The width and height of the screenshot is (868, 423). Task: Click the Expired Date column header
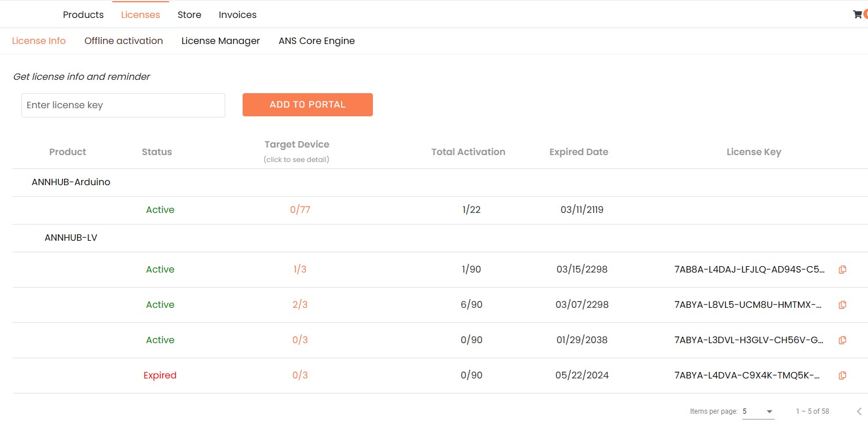578,152
